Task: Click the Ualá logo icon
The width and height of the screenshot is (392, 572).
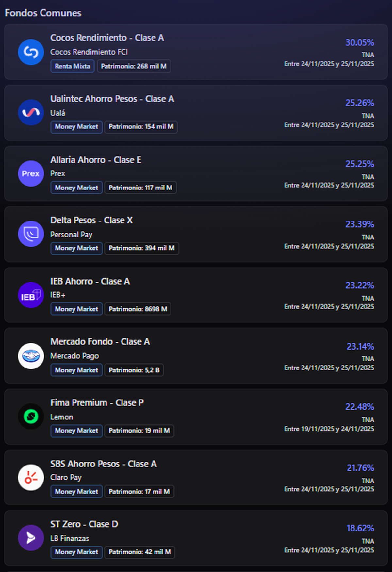Action: pyautogui.click(x=31, y=113)
